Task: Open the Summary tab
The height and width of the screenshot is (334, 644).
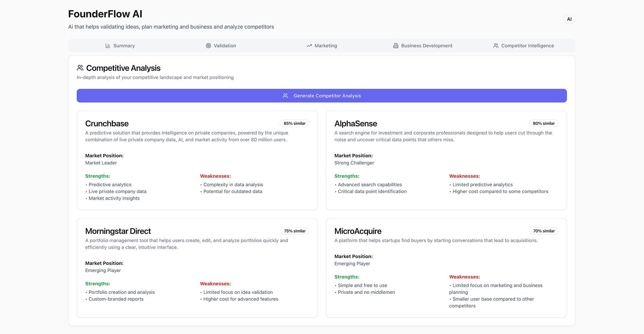Action: point(120,46)
